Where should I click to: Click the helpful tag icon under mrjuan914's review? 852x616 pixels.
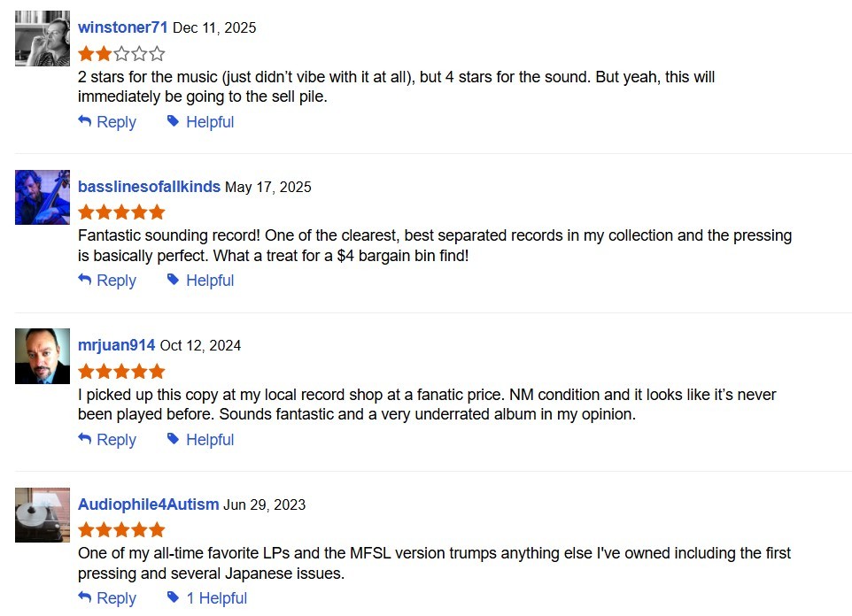tap(174, 439)
